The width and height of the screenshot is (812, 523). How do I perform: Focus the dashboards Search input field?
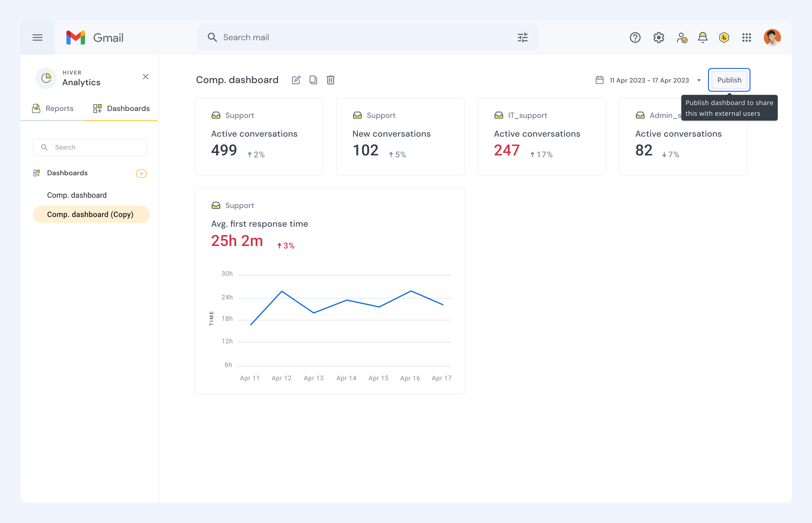pyautogui.click(x=90, y=147)
